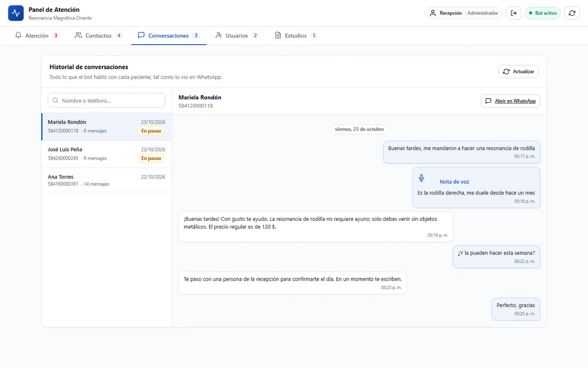The image size is (588, 368).
Task: Click the user icon beside Recepción
Action: [x=433, y=13]
